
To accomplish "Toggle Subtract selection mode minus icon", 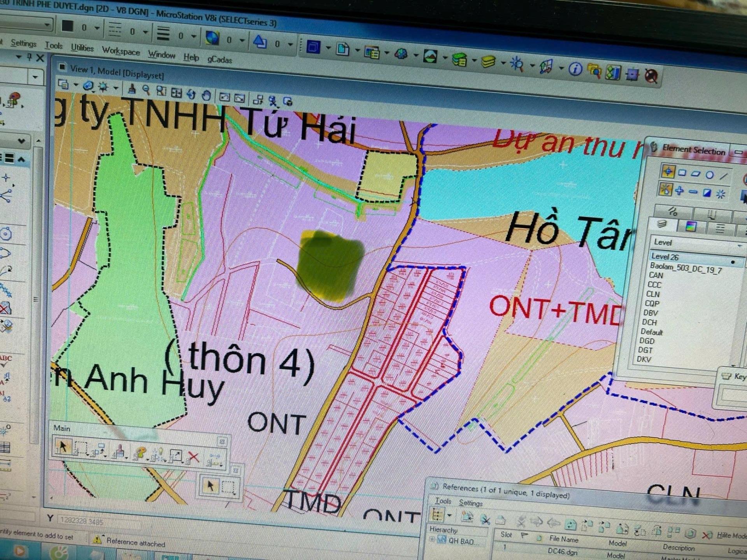I will coord(693,192).
